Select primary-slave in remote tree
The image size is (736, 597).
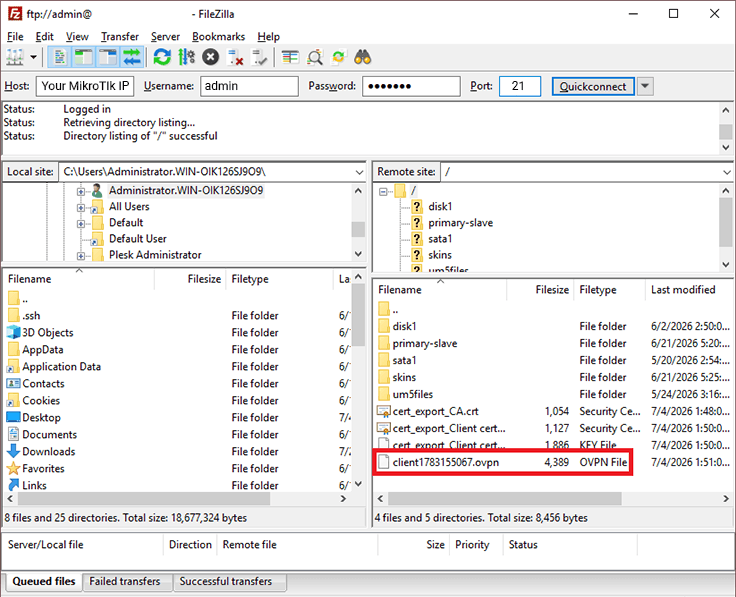point(460,222)
